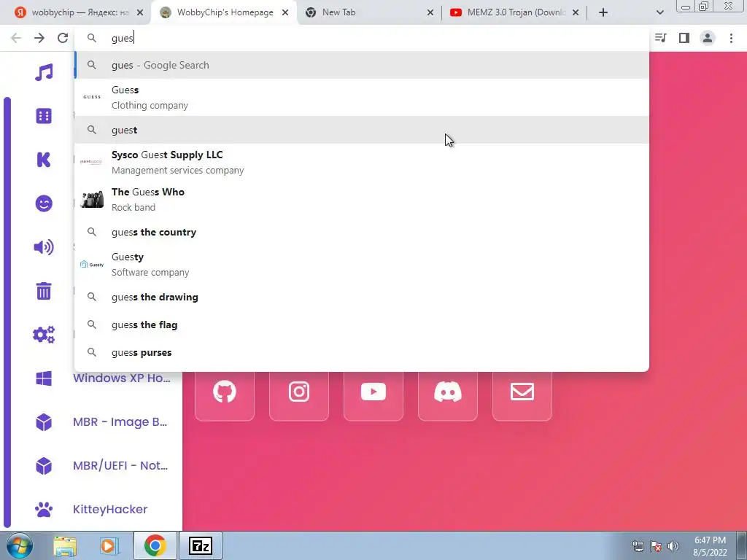The height and width of the screenshot is (560, 747).
Task: Click the cube icon beside MBR/UEFI - Not...
Action: tap(44, 466)
